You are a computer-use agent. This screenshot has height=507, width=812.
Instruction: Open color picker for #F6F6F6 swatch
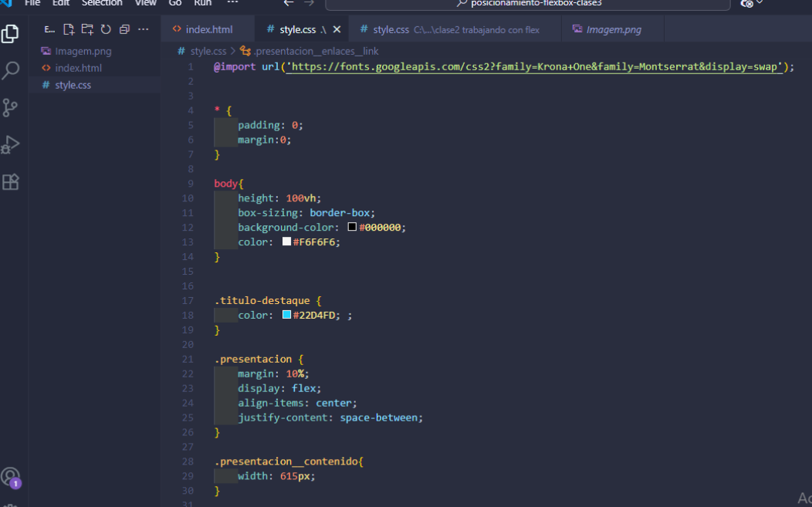pyautogui.click(x=286, y=242)
